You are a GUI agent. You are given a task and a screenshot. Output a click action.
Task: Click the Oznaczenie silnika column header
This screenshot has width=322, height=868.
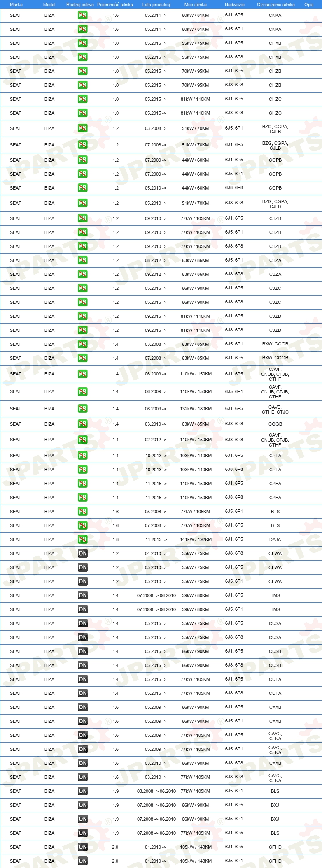[276, 5]
